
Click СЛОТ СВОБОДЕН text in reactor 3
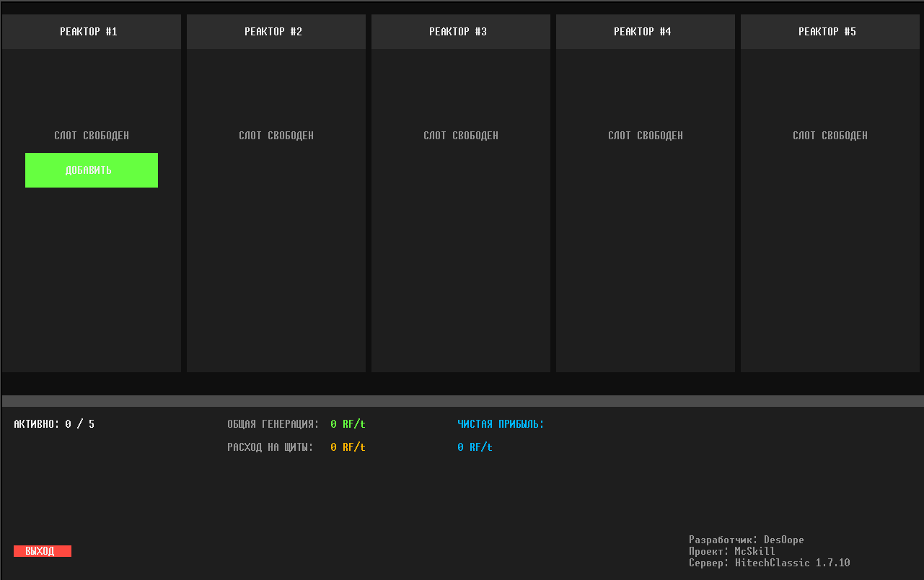click(461, 136)
